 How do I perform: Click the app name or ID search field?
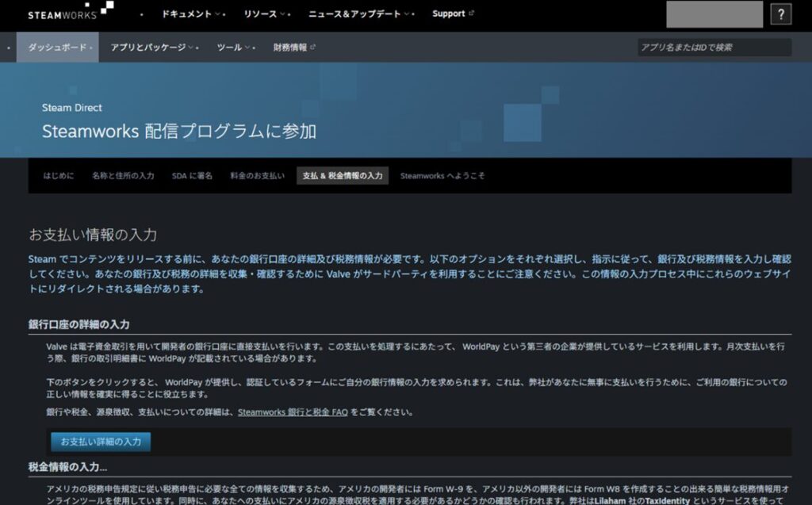point(714,48)
